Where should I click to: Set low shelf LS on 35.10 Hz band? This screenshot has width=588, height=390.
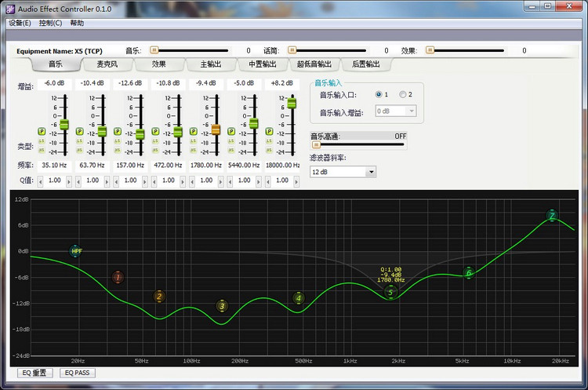(42, 141)
